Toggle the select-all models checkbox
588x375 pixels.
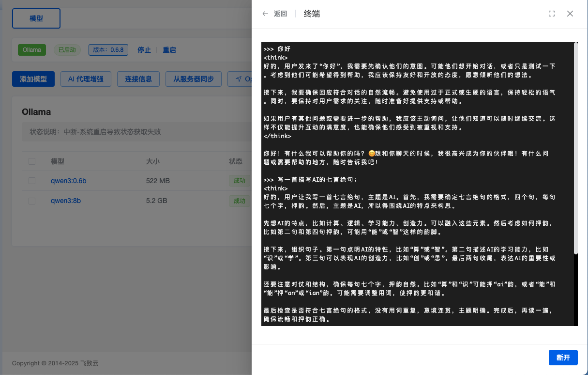(x=32, y=161)
